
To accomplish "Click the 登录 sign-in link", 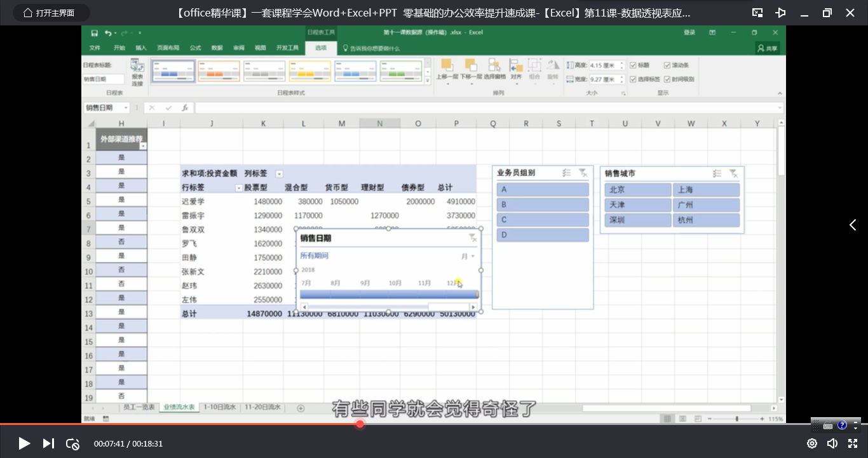I will (689, 33).
